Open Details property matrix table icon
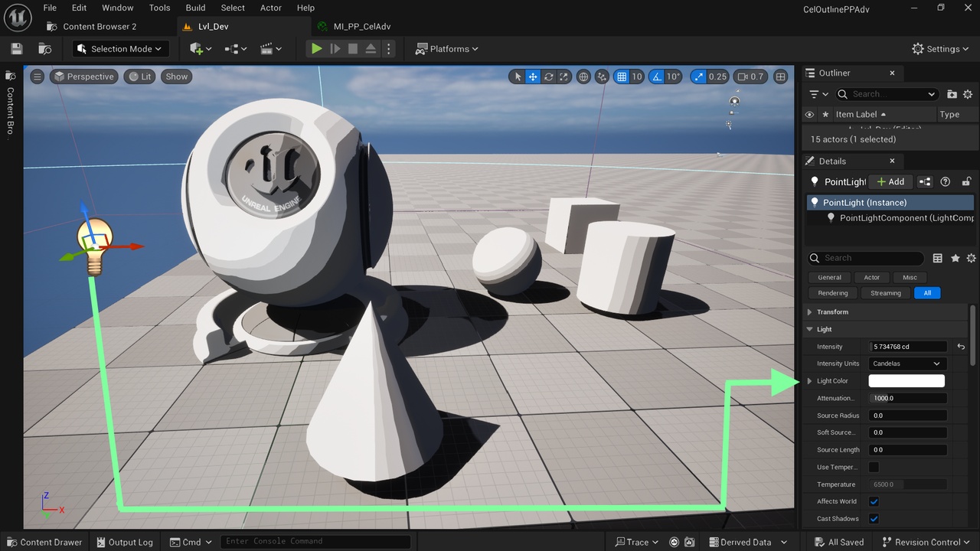Screen dimensions: 980x551 tap(937, 259)
